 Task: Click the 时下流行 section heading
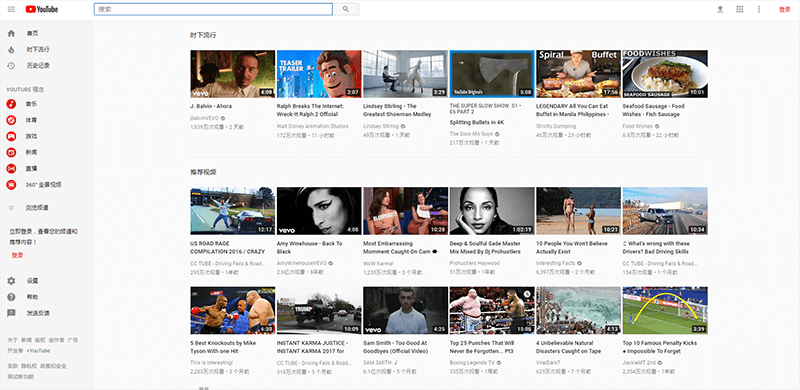[203, 35]
